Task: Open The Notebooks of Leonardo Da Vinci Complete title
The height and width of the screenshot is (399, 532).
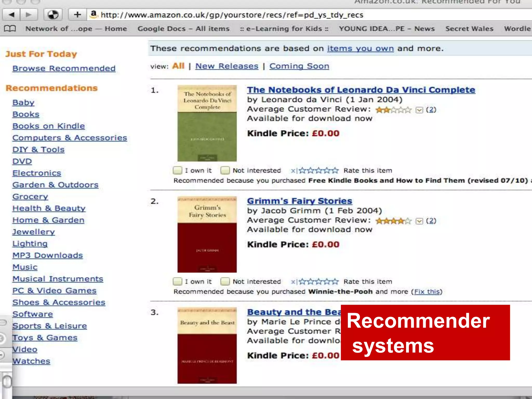Action: point(361,90)
